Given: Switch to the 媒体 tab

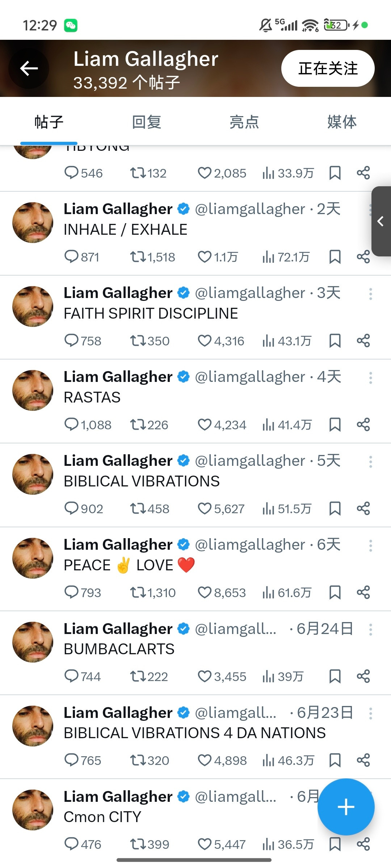Looking at the screenshot, I should tap(342, 122).
